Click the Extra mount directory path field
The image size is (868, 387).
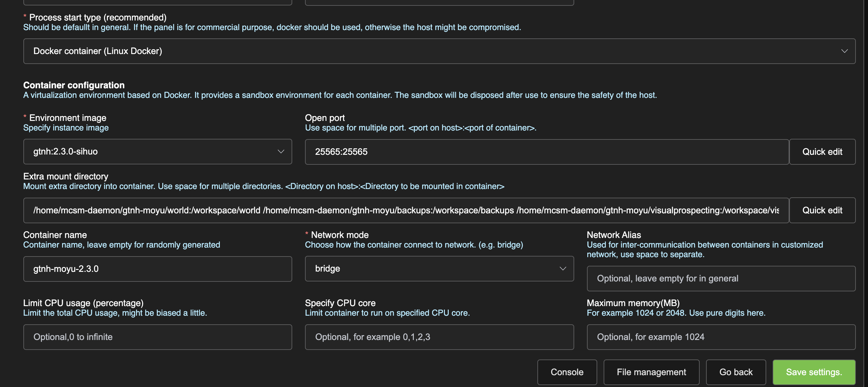click(404, 210)
